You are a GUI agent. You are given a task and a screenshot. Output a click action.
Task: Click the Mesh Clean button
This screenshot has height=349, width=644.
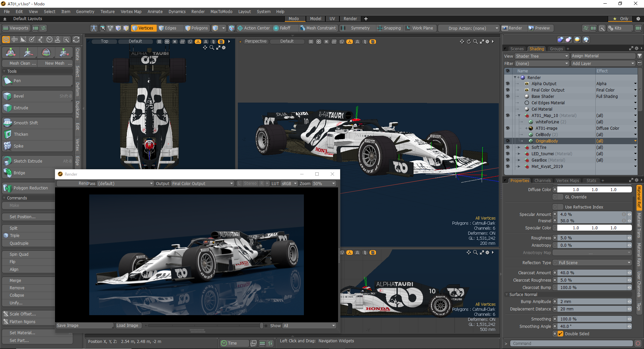coord(20,63)
